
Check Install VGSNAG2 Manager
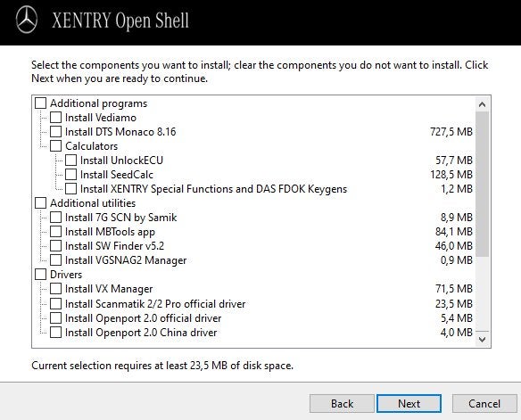[x=55, y=260]
